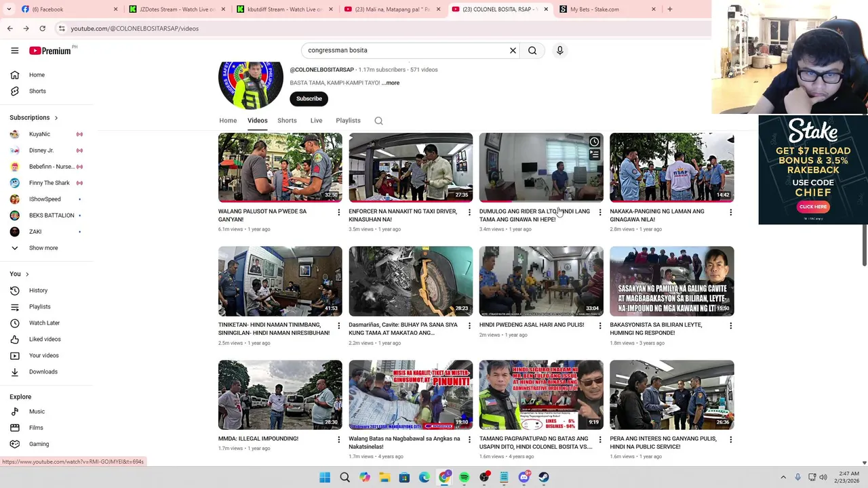Image resolution: width=868 pixels, height=488 pixels.
Task: Clear the search box with X icon
Action: pyautogui.click(x=513, y=50)
